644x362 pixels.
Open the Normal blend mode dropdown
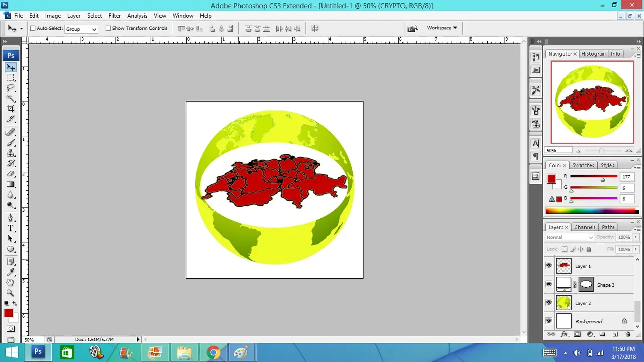pyautogui.click(x=570, y=237)
